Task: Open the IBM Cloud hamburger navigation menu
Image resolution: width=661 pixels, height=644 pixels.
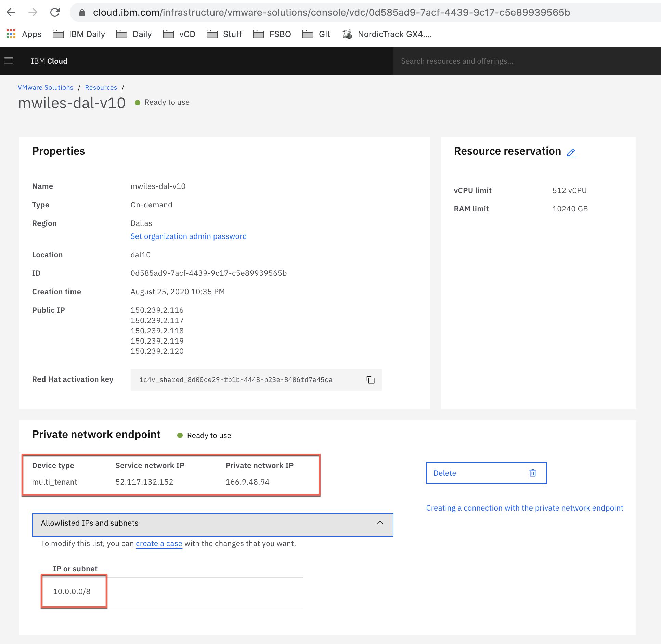Action: [9, 61]
